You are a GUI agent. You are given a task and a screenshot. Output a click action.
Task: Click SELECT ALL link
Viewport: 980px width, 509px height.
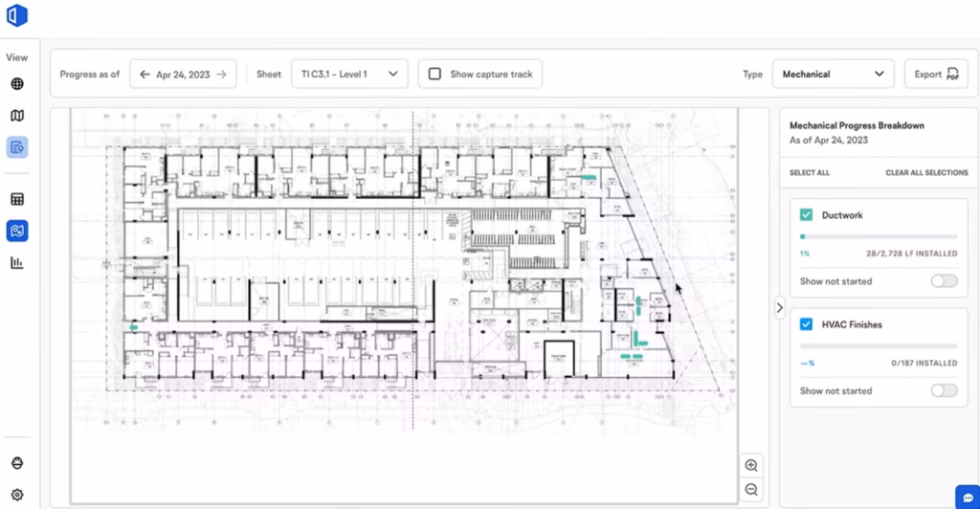coord(810,173)
